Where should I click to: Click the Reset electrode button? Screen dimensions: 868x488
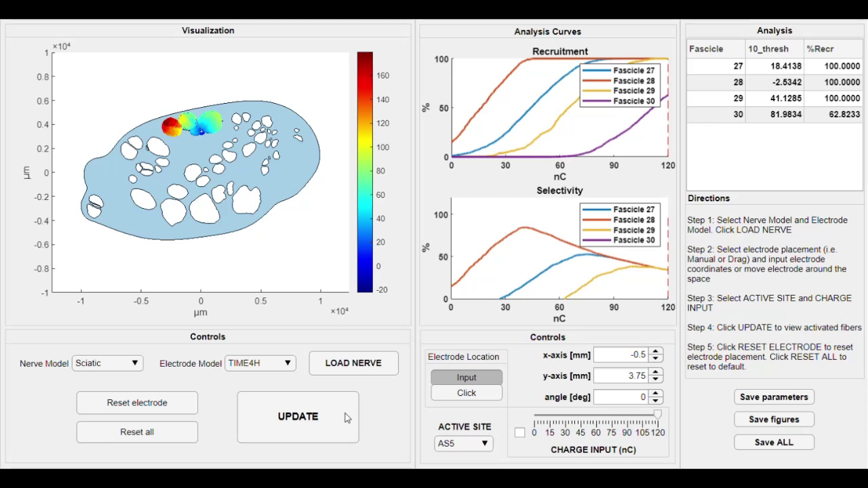pos(137,403)
